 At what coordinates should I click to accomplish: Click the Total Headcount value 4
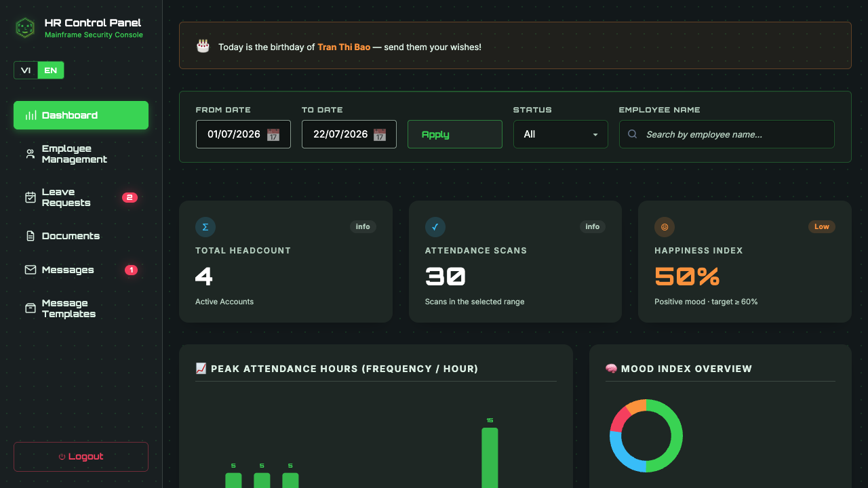coord(204,277)
